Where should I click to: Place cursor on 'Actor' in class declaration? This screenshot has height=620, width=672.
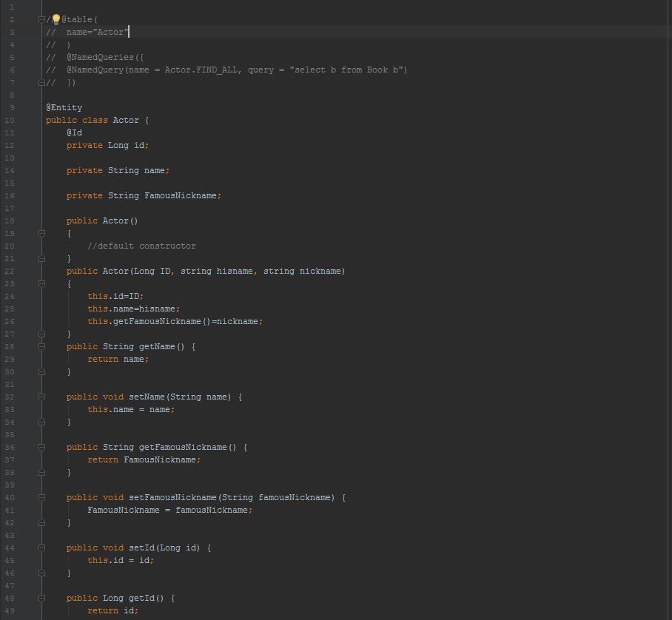coord(126,120)
